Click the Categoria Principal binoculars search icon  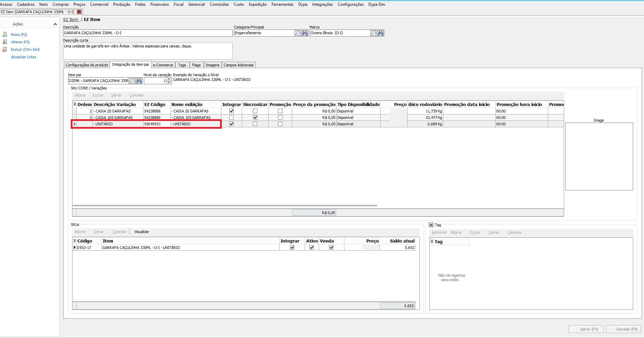coord(304,33)
